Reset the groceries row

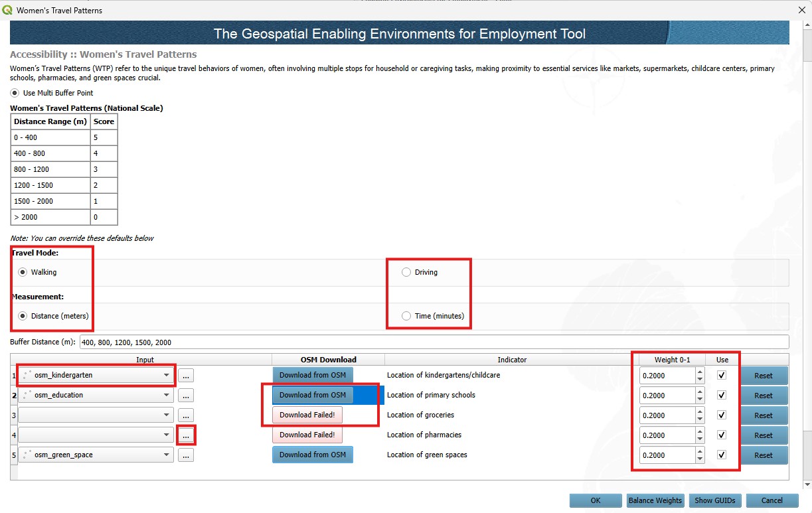point(764,415)
